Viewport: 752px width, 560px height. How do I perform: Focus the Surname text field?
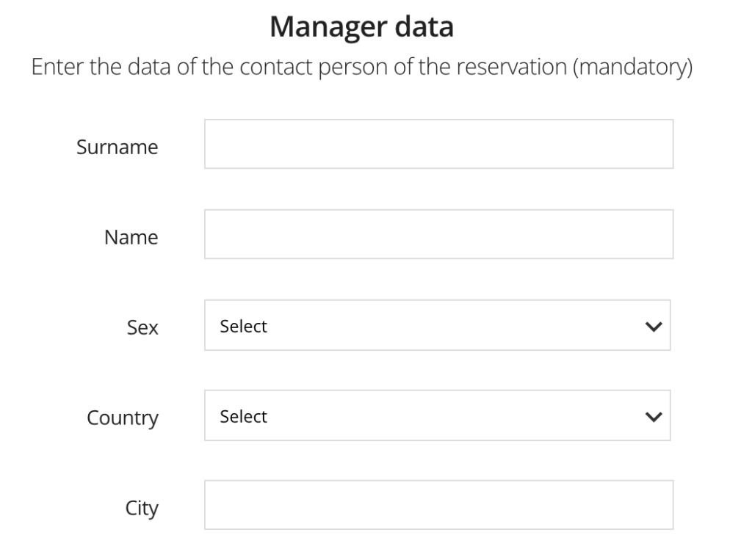[x=438, y=144]
